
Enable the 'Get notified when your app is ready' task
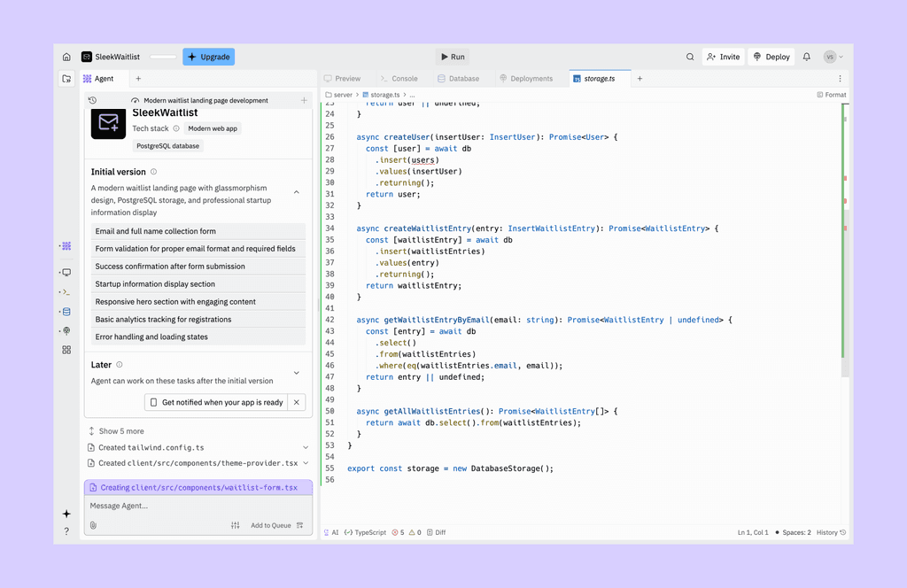click(152, 402)
